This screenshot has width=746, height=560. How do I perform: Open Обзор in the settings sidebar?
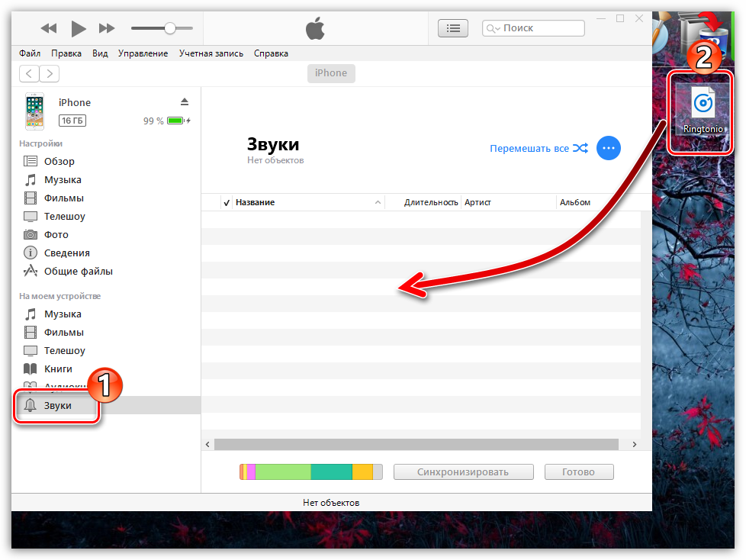point(59,161)
